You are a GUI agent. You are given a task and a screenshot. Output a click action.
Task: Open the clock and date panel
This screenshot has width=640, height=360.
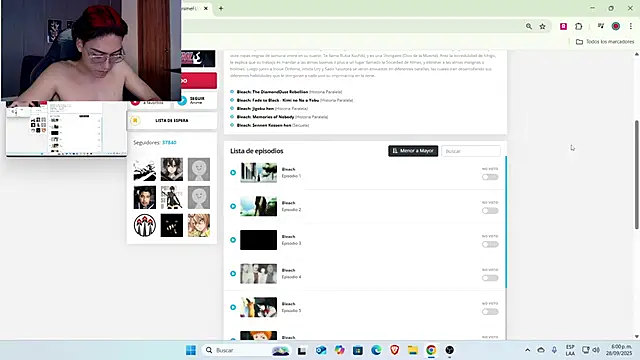(619, 350)
